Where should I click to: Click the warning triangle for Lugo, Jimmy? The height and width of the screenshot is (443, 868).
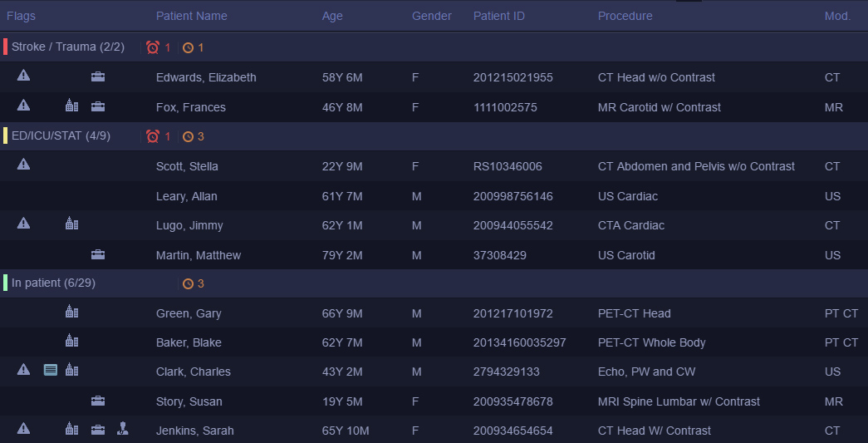coord(23,223)
